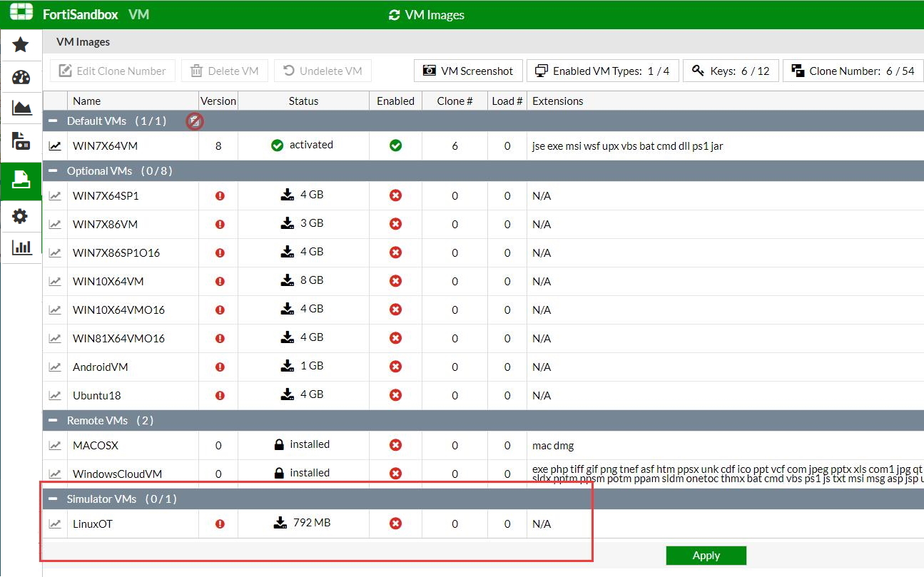Click the VM Screenshot button

(x=468, y=71)
